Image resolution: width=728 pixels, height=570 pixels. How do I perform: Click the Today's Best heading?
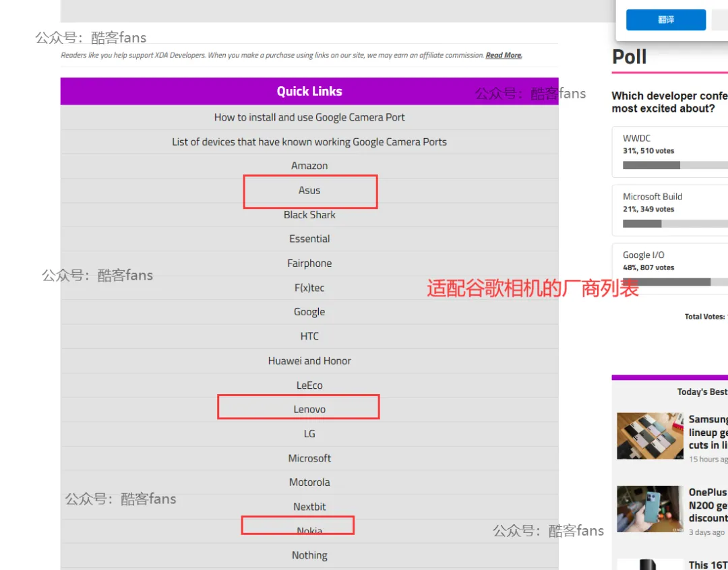(x=702, y=391)
